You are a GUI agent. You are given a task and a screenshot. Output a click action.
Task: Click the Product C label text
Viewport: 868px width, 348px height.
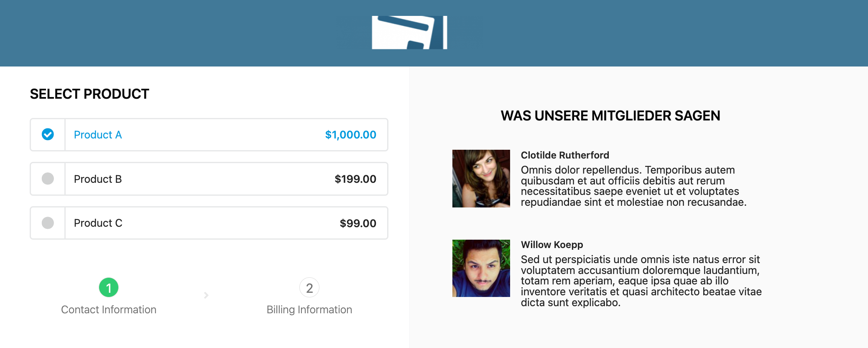[98, 223]
